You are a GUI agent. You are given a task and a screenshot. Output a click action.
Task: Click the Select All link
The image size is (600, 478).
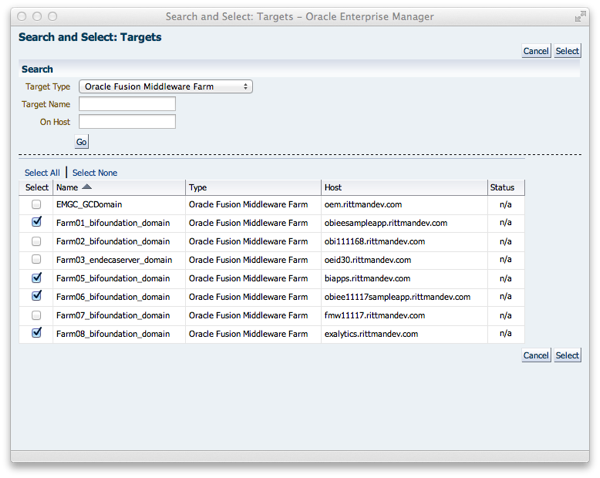coord(42,173)
